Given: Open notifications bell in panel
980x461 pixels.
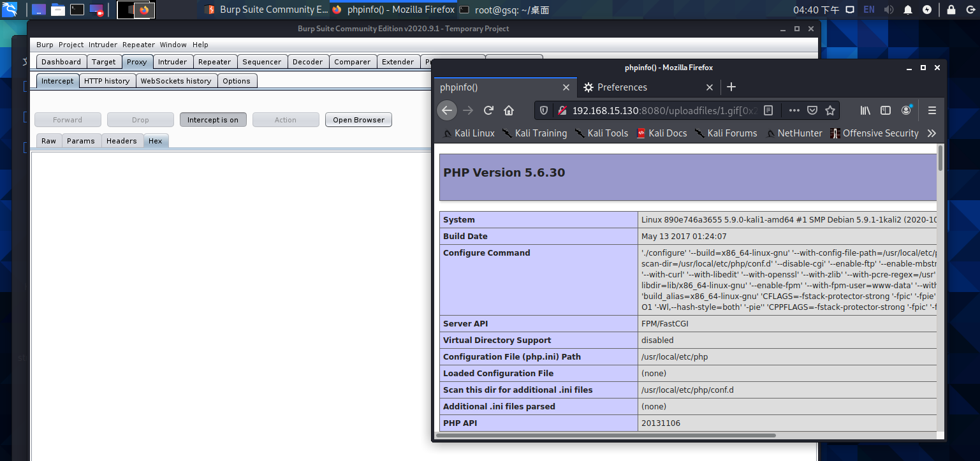Looking at the screenshot, I should (x=908, y=10).
